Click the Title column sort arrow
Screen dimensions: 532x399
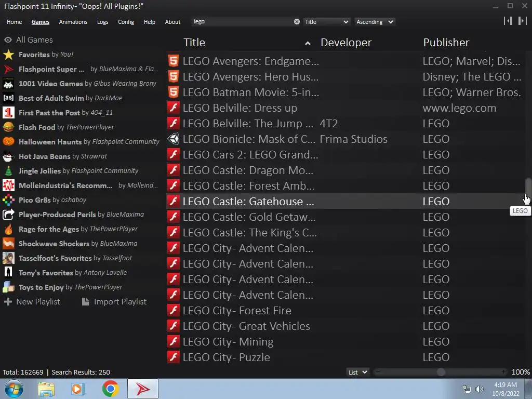(308, 43)
